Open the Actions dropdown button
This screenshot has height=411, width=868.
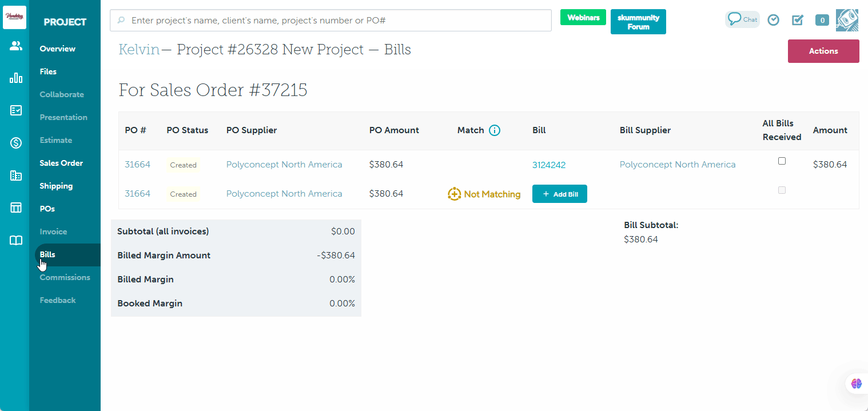tap(823, 51)
